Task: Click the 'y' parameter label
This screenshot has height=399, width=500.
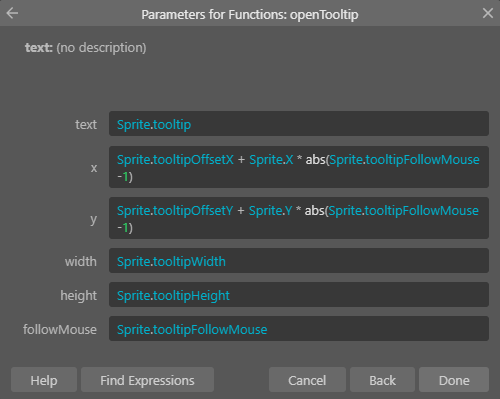Action: pyautogui.click(x=94, y=220)
